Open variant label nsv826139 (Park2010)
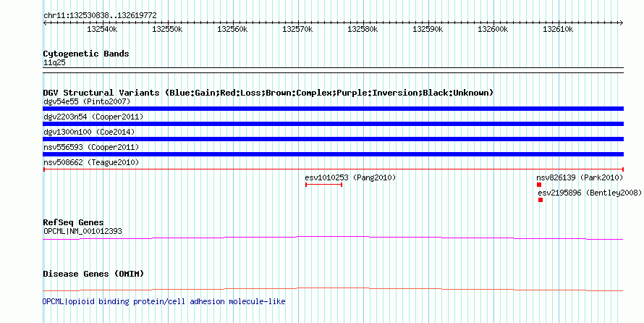The height and width of the screenshot is (323, 644). point(580,177)
